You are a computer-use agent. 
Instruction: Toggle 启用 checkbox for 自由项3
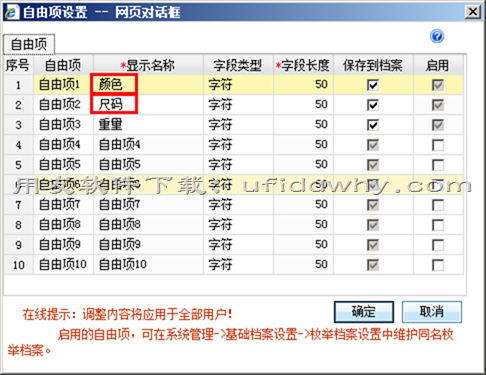[x=438, y=125]
